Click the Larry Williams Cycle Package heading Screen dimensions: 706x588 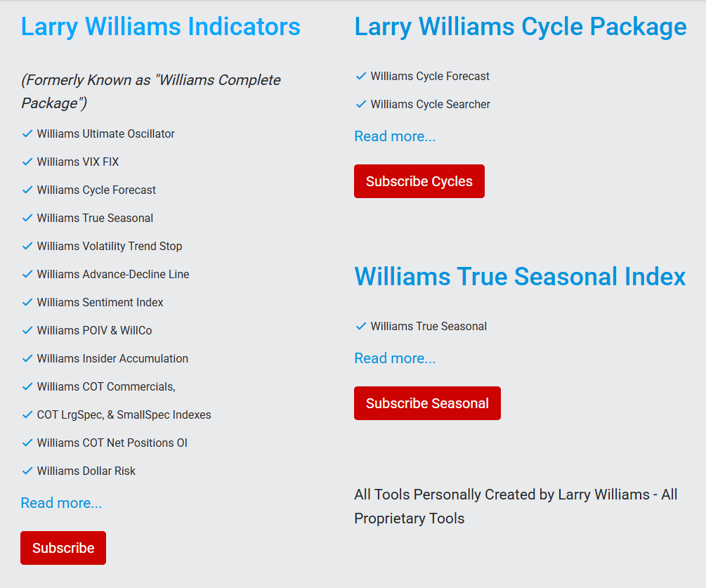521,27
